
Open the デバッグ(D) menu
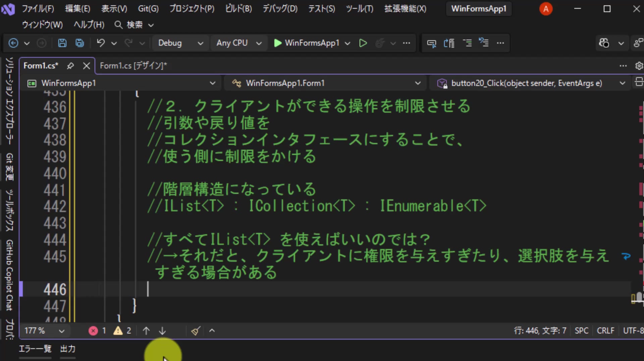(x=280, y=9)
